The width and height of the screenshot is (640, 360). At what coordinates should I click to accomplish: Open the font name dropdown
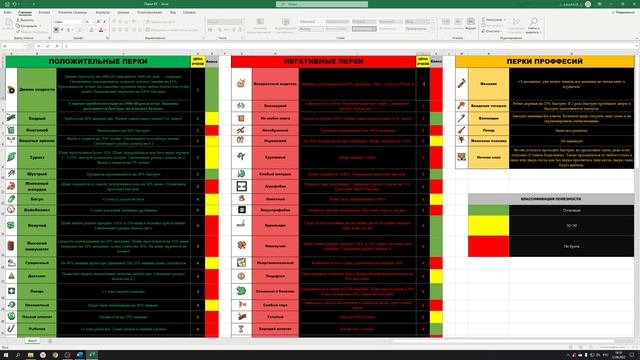point(83,22)
